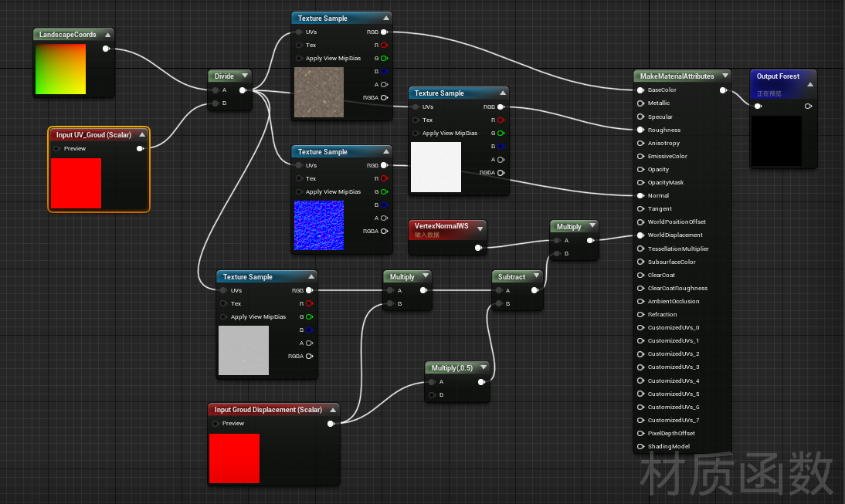This screenshot has width=845, height=504.
Task: Open the Divide node dropdown arrow
Action: (x=245, y=76)
